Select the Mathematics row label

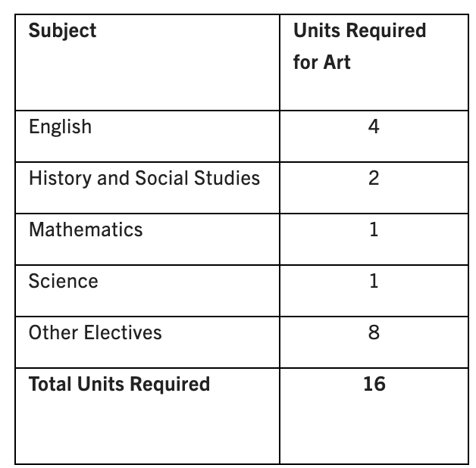pyautogui.click(x=86, y=229)
